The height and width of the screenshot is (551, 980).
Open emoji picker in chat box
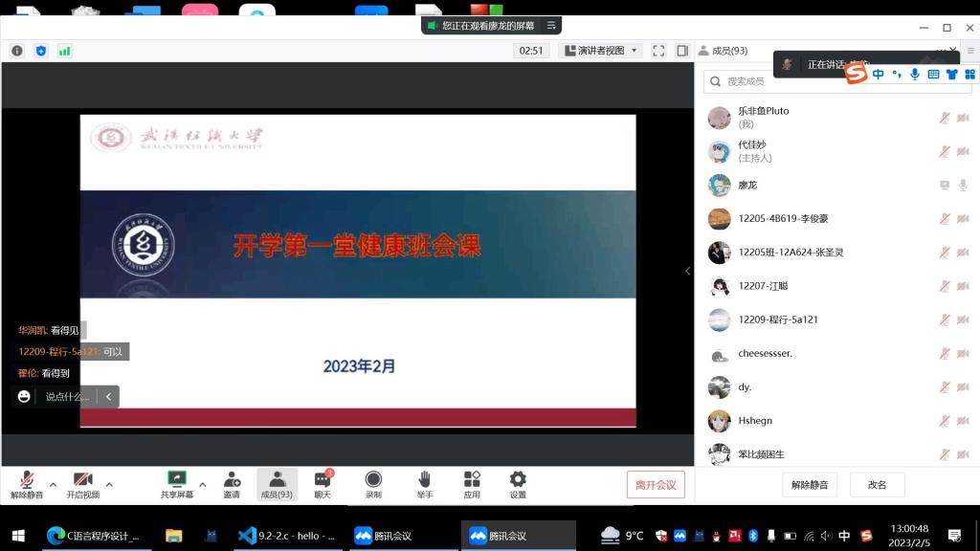pyautogui.click(x=24, y=396)
